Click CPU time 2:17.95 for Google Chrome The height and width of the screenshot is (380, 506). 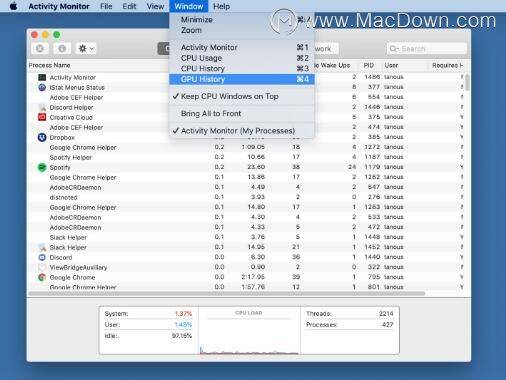click(253, 277)
